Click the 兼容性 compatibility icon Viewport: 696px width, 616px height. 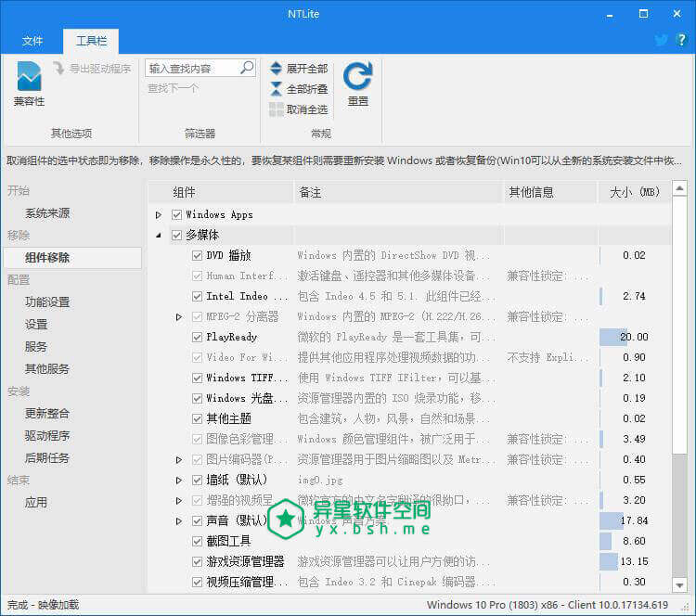29,76
